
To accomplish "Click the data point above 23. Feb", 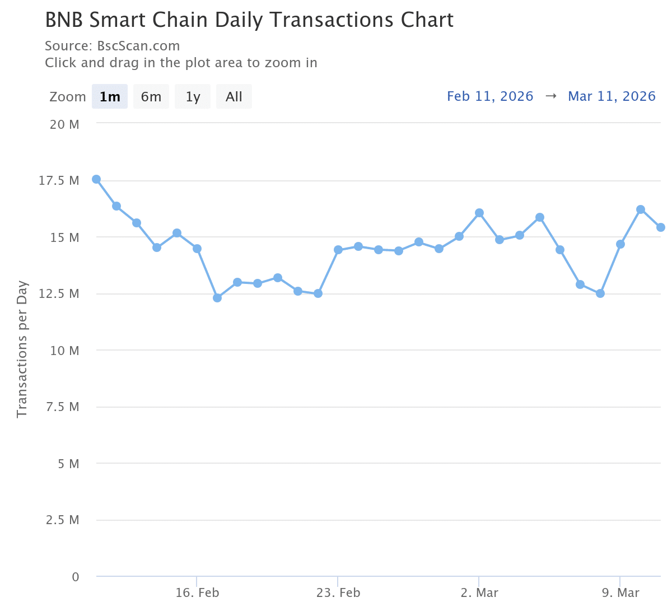I will tap(338, 250).
